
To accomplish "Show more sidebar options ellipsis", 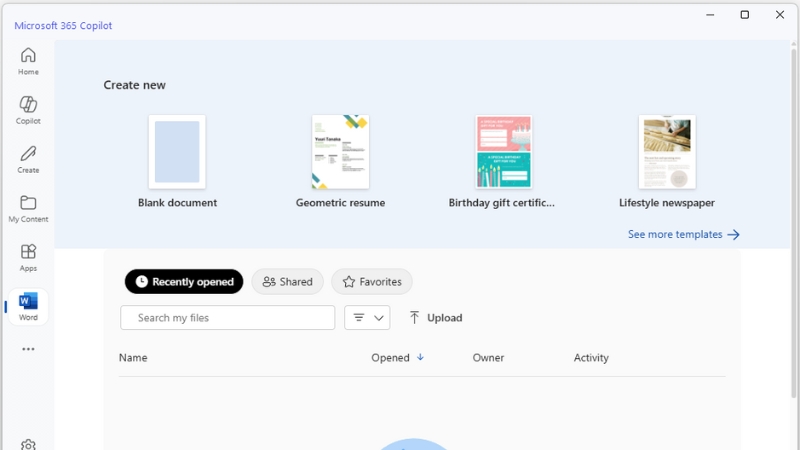I will (28, 349).
